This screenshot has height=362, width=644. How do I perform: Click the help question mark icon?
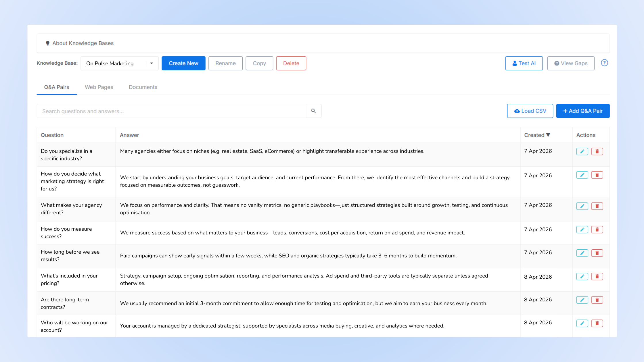(604, 63)
